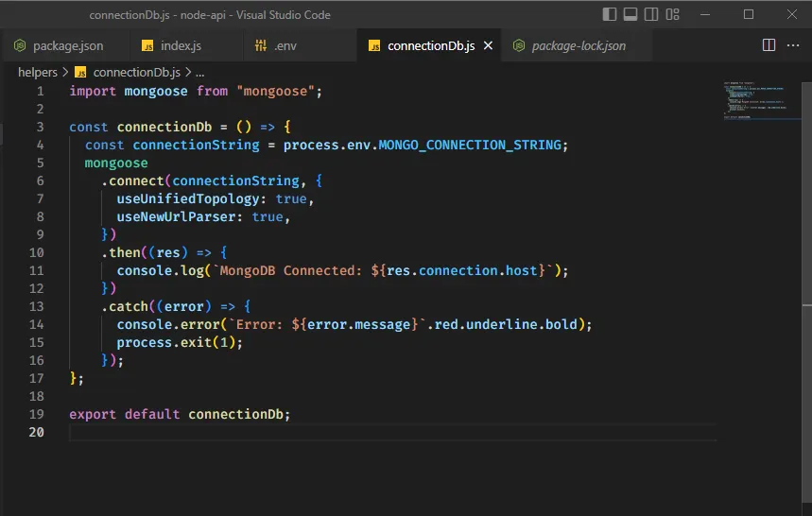Click line number 13 in the gutter
This screenshot has width=812, height=516.
pyautogui.click(x=36, y=306)
